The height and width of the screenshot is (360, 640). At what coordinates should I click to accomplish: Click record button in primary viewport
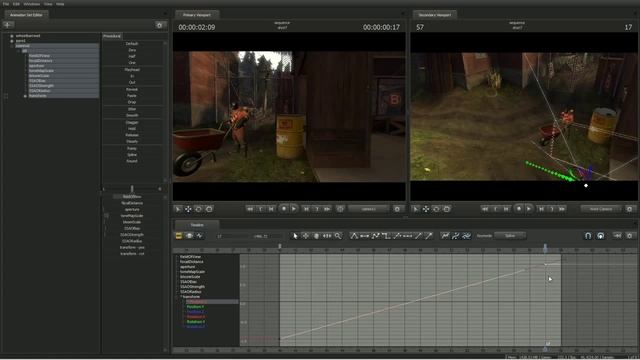pos(284,209)
